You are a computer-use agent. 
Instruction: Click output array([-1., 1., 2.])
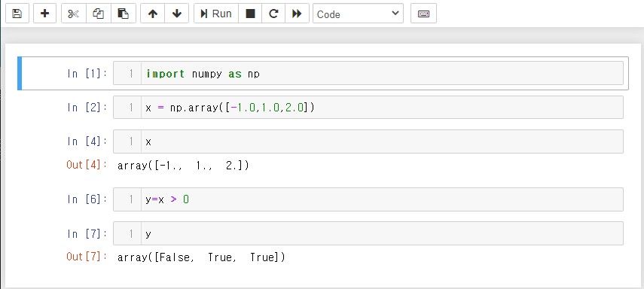pyautogui.click(x=183, y=166)
